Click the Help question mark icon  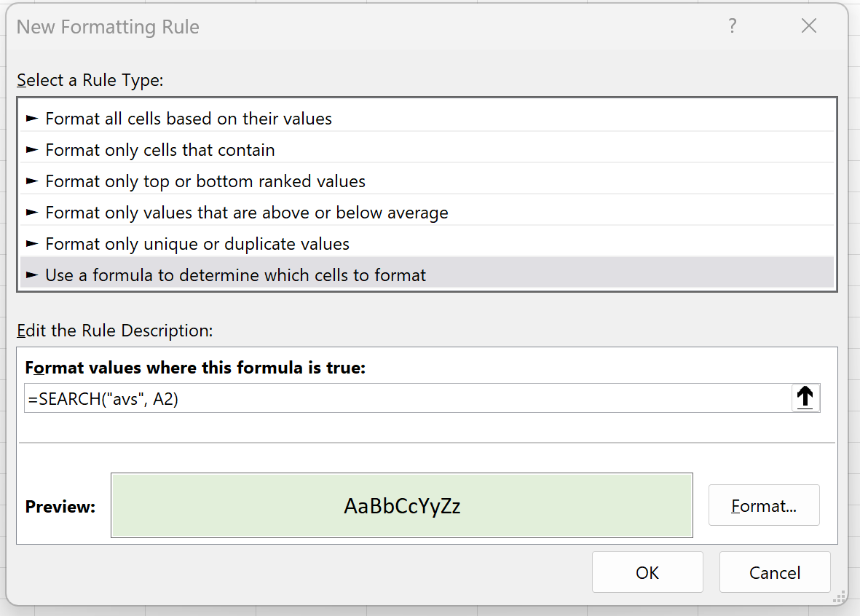(733, 26)
